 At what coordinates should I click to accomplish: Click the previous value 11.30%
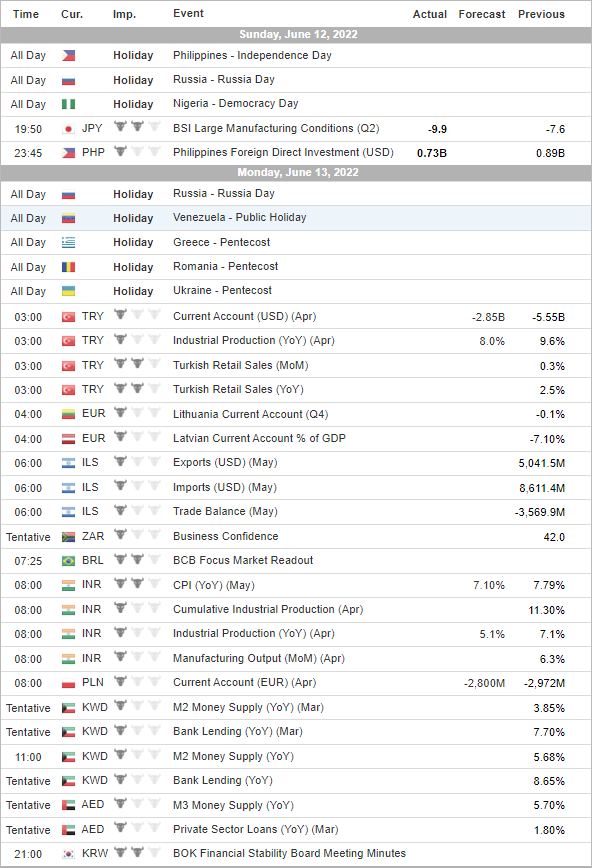coord(546,611)
